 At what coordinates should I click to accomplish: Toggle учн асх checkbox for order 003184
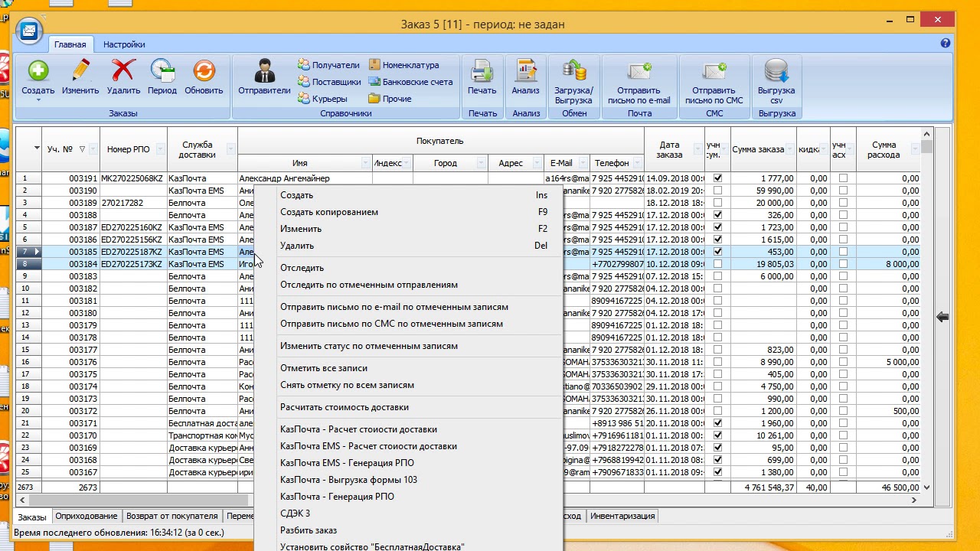pos(843,264)
